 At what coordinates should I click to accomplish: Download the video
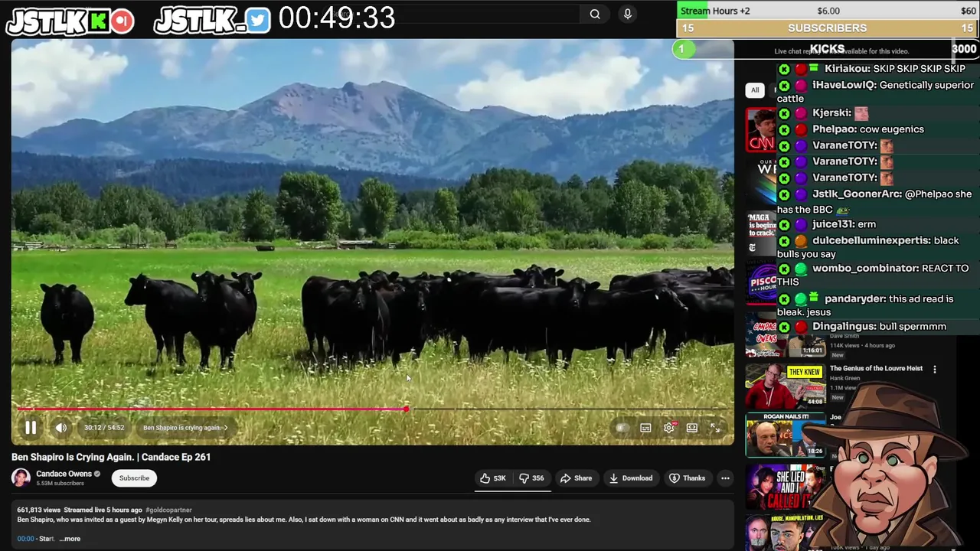point(630,478)
